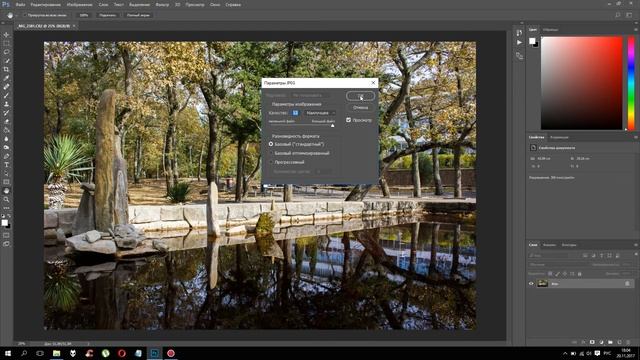Viewport: 640px width, 360px height.
Task: Click the JPEG quality slider handle
Action: point(333,126)
